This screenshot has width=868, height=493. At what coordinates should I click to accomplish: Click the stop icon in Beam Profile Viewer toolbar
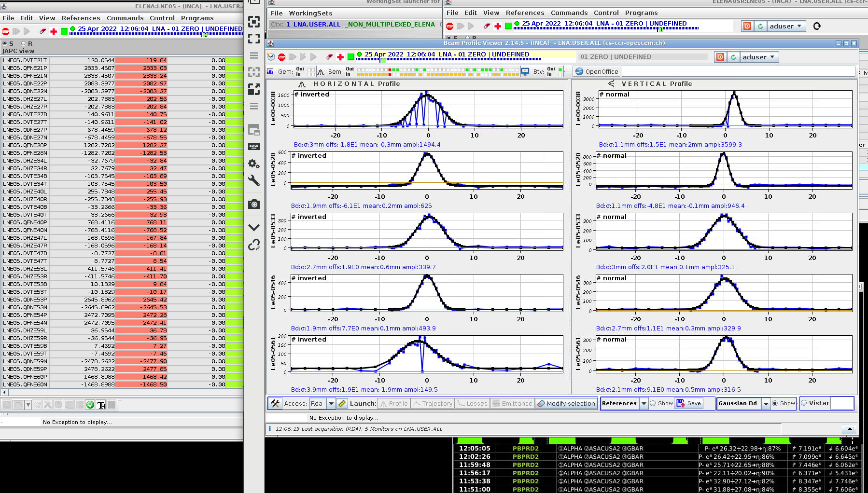point(282,57)
